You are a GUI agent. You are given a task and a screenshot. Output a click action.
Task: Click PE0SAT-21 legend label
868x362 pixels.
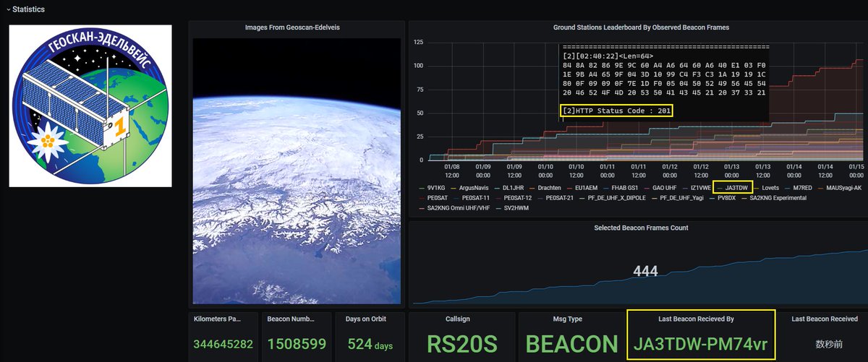click(561, 198)
